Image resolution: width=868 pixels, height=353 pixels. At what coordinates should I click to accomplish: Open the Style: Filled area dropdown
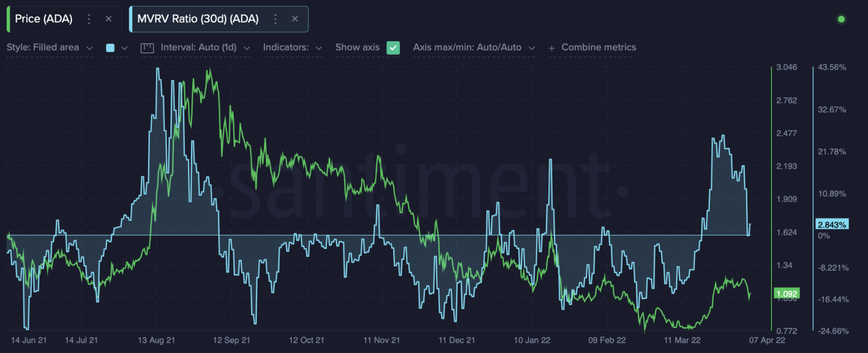coord(50,48)
